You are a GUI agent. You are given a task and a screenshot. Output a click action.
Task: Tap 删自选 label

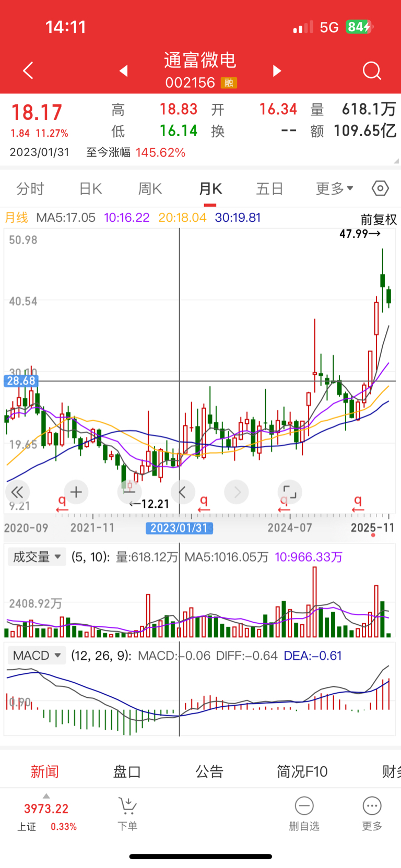pos(304,826)
